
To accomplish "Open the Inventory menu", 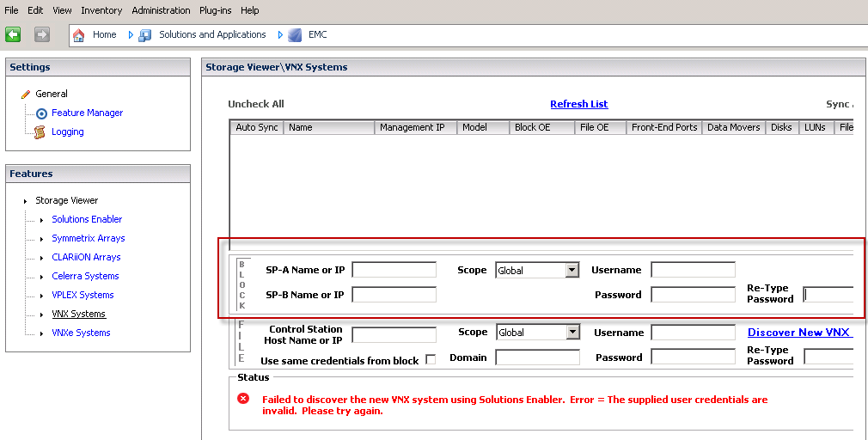I will point(101,10).
